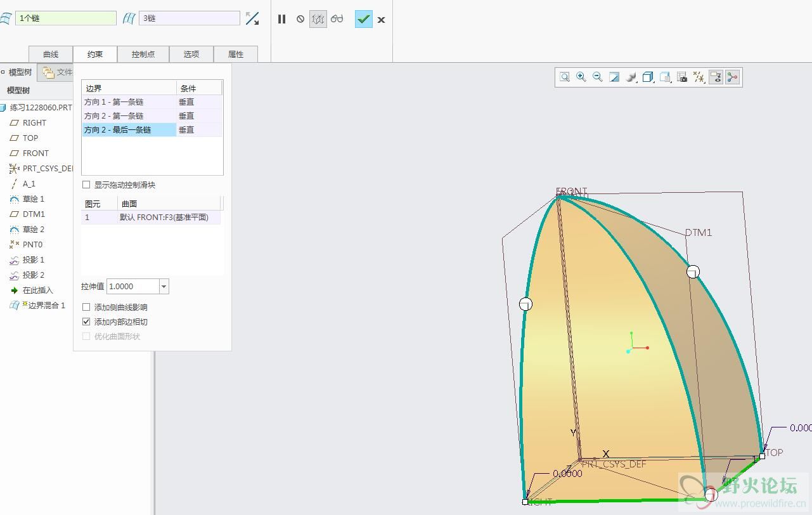Open the 控制点 tab
812x515 pixels.
tap(143, 54)
